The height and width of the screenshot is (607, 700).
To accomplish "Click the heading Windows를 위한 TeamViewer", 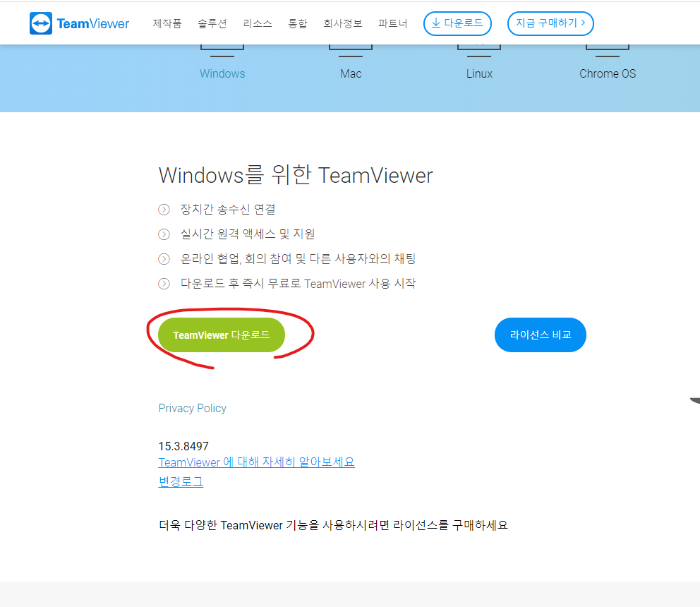I will click(296, 175).
